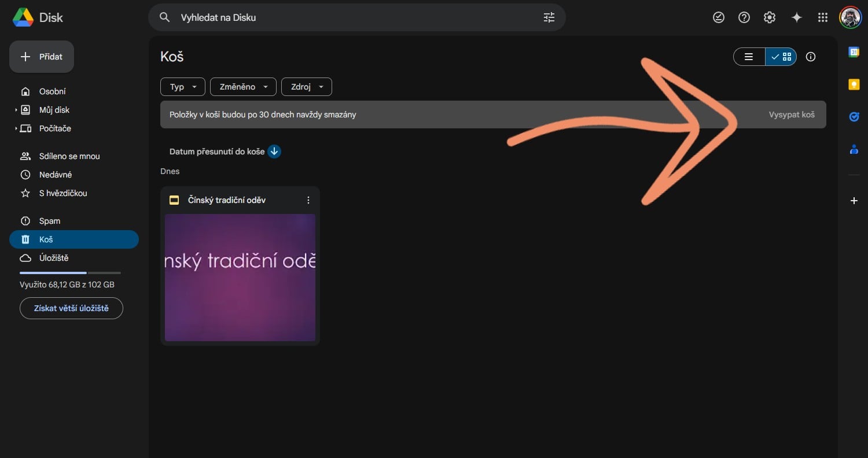Viewport: 868px width, 458px height.
Task: Open the Změněno filter dropdown
Action: (x=243, y=87)
